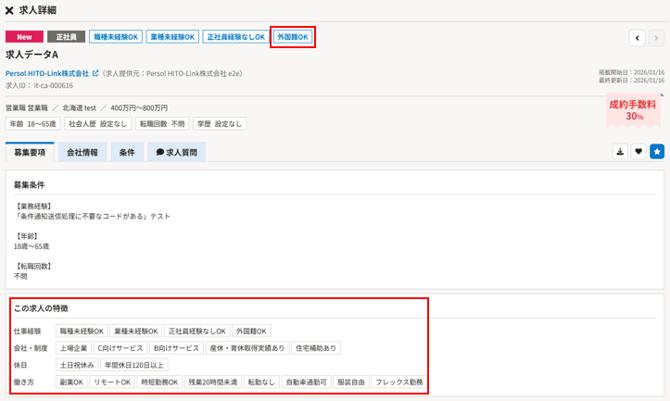The height and width of the screenshot is (401, 670).
Task: Open external link icon beside company name
Action: (95, 73)
